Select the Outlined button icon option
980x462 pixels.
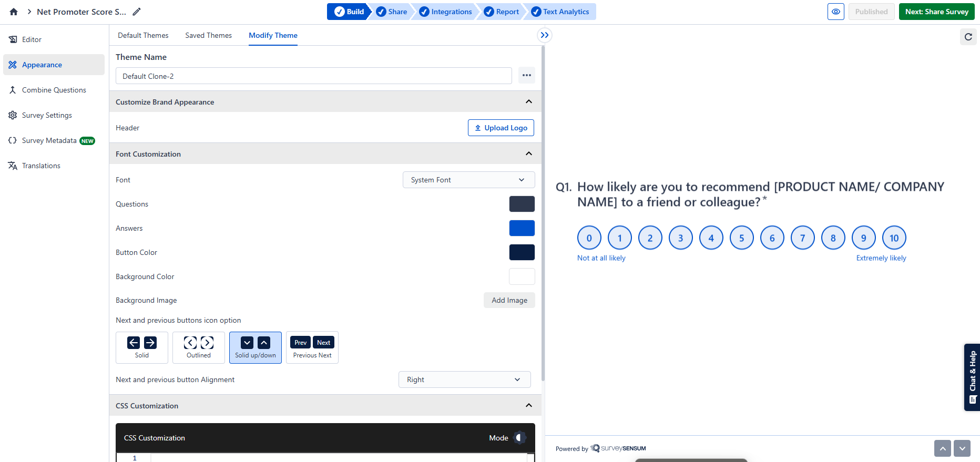[x=199, y=347]
